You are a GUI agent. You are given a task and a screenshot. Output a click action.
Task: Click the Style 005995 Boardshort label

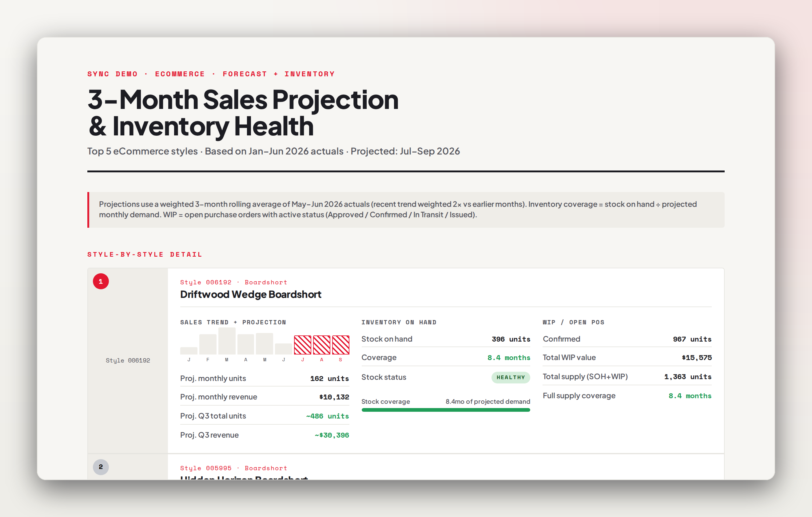point(234,468)
